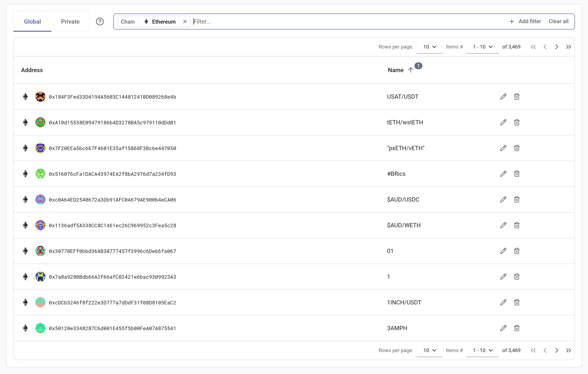This screenshot has height=374, width=588.
Task: Click the 3AMPH name cell
Action: point(397,328)
